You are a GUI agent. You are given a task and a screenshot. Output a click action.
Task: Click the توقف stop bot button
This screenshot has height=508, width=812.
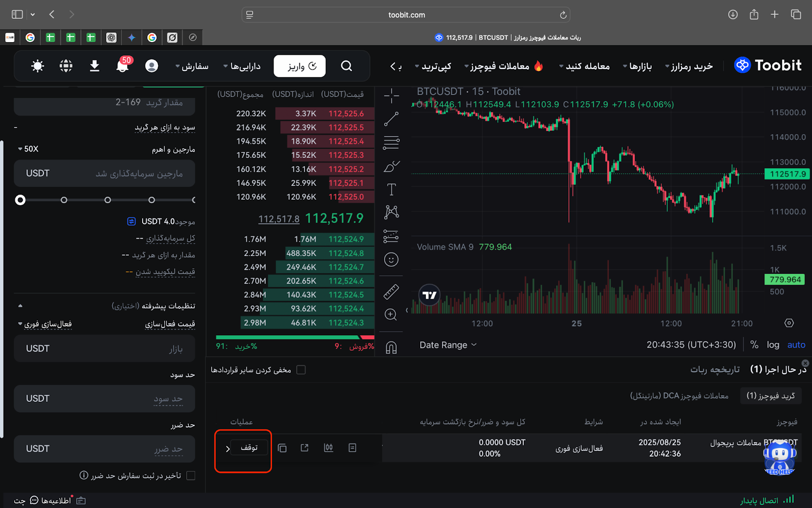(249, 448)
